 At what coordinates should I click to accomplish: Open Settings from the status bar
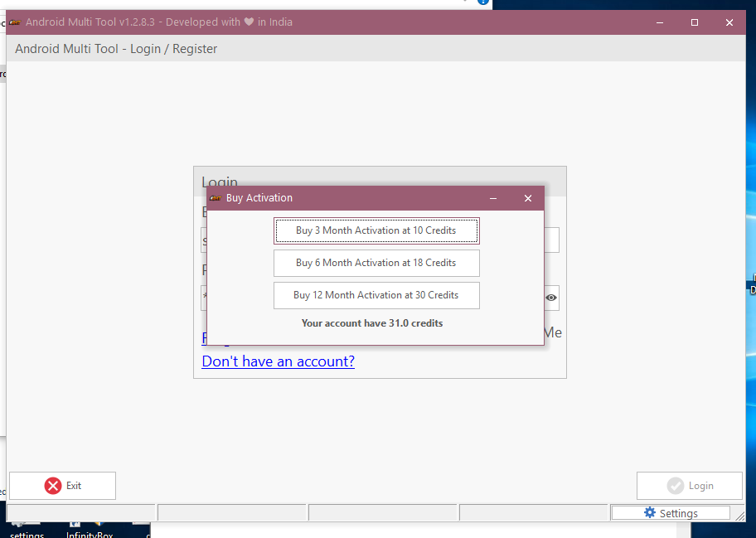coord(671,513)
